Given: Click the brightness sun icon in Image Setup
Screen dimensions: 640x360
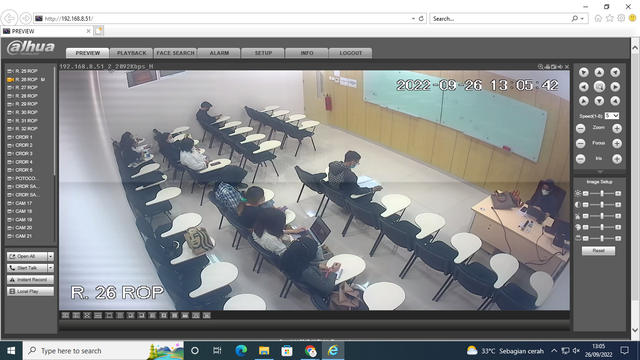Looking at the screenshot, I should click(578, 193).
